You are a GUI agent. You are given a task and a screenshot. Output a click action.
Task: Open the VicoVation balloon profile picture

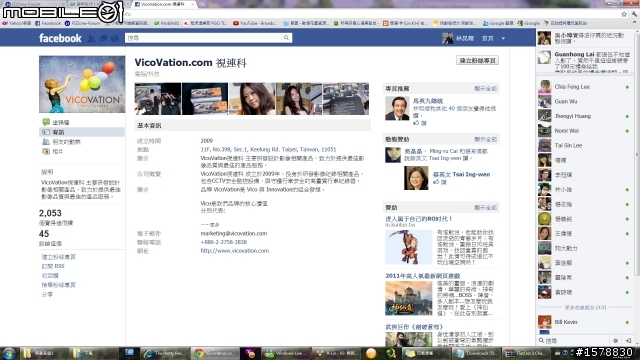click(82, 84)
